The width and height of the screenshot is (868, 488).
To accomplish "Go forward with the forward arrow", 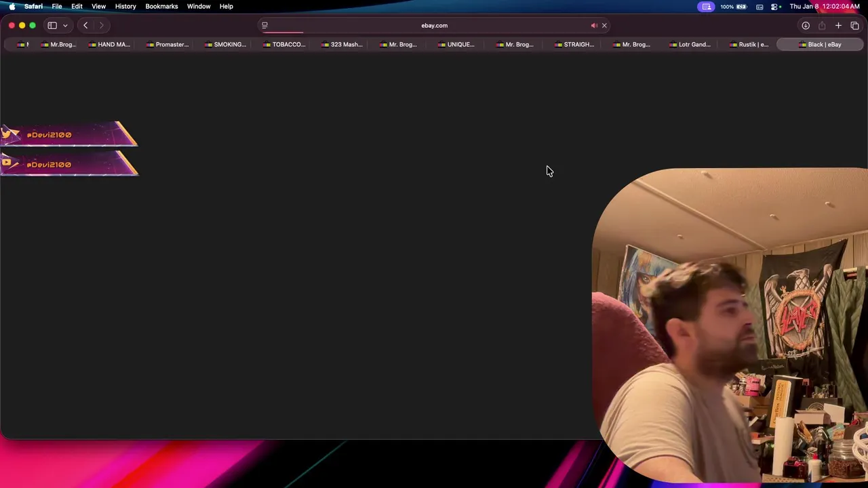I will coord(102,25).
